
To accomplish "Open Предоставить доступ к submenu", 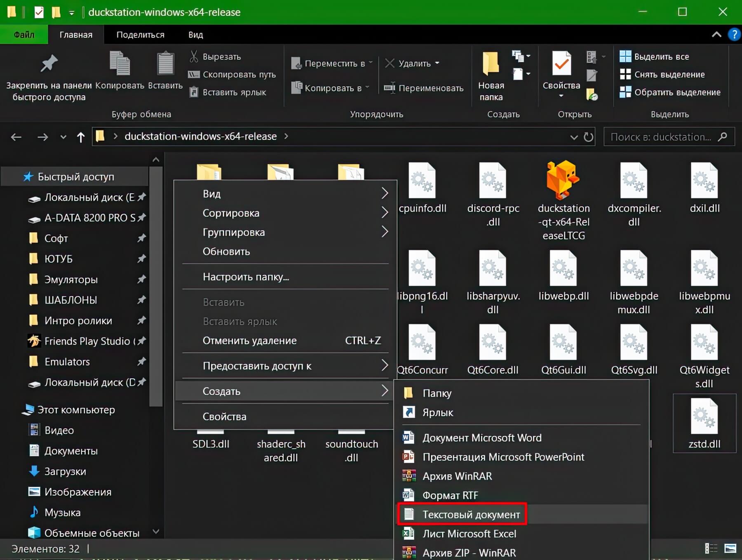I will click(x=285, y=366).
